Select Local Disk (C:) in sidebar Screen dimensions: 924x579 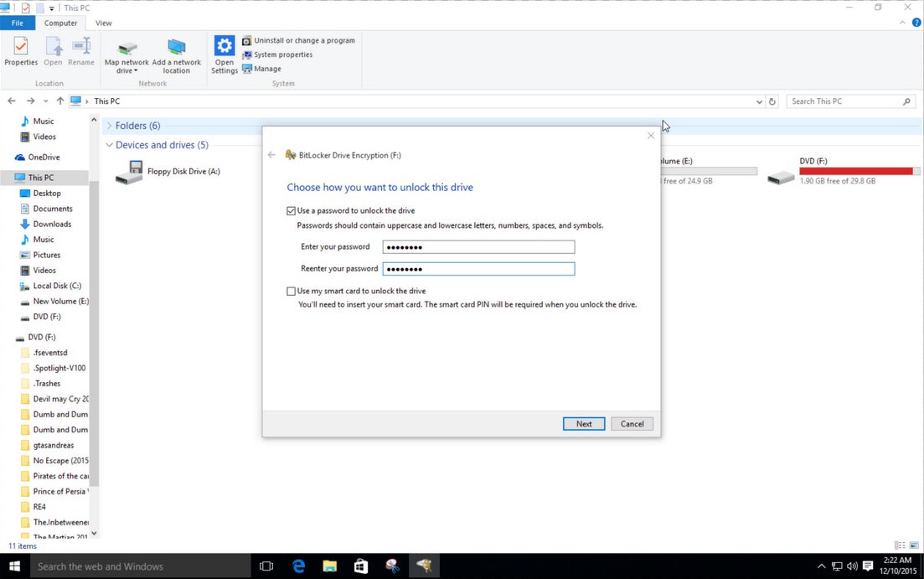(x=50, y=286)
